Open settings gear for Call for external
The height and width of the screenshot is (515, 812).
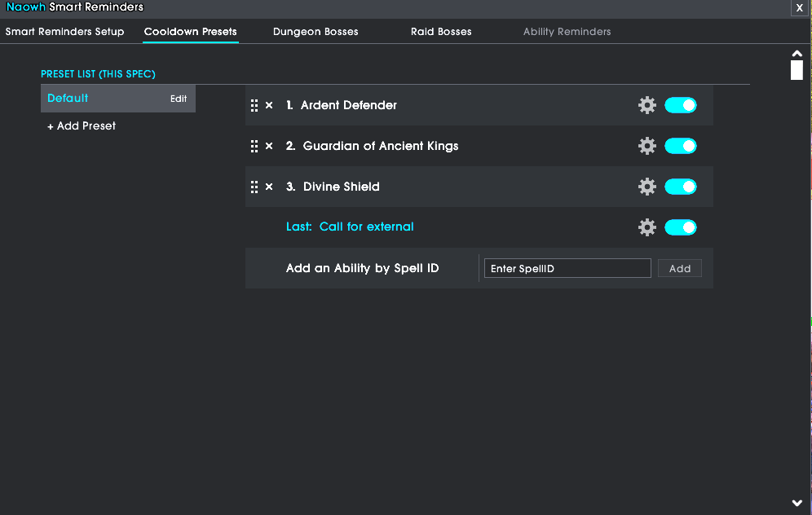[647, 227]
